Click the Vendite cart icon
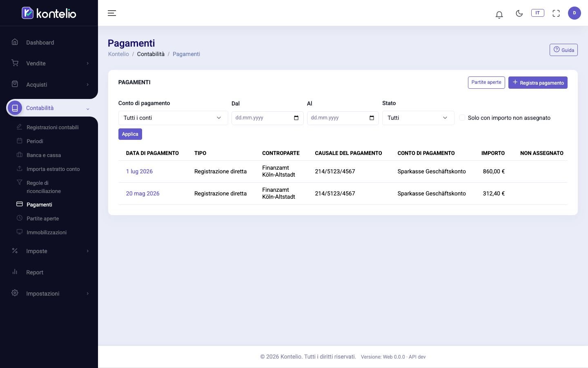 coord(15,63)
